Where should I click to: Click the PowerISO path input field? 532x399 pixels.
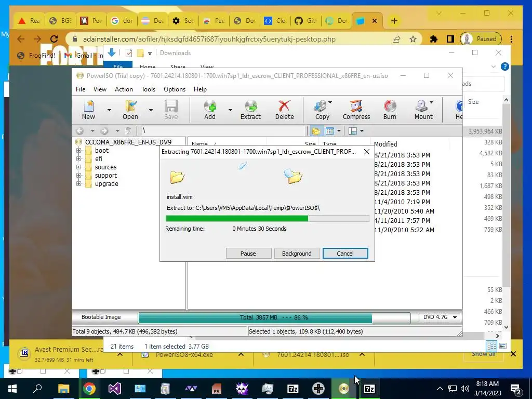(x=222, y=130)
